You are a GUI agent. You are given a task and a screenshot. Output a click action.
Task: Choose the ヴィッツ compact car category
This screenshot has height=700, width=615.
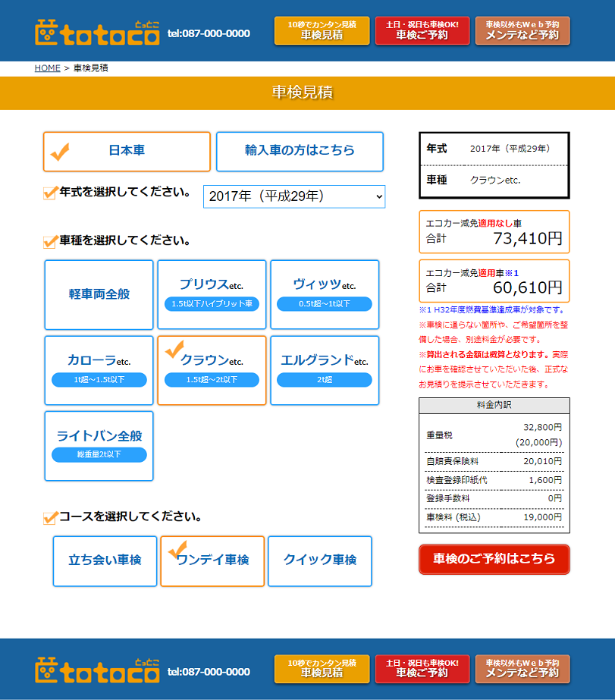pyautogui.click(x=325, y=294)
